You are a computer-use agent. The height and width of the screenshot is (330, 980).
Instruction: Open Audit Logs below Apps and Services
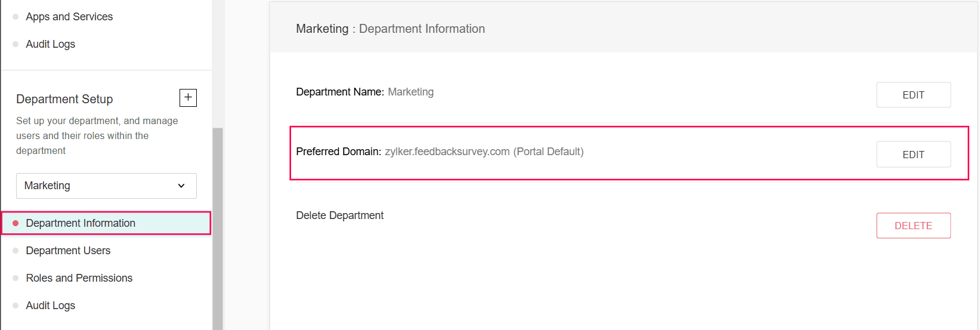50,44
